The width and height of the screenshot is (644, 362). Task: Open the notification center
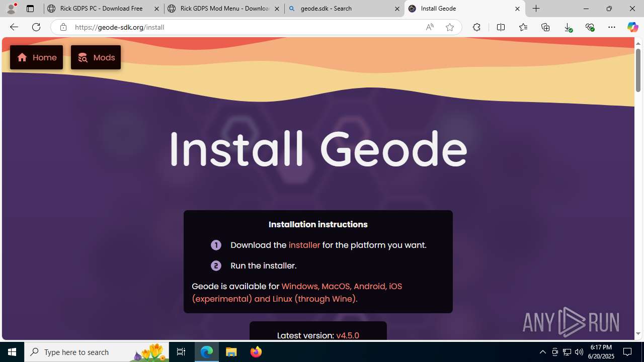(628, 352)
